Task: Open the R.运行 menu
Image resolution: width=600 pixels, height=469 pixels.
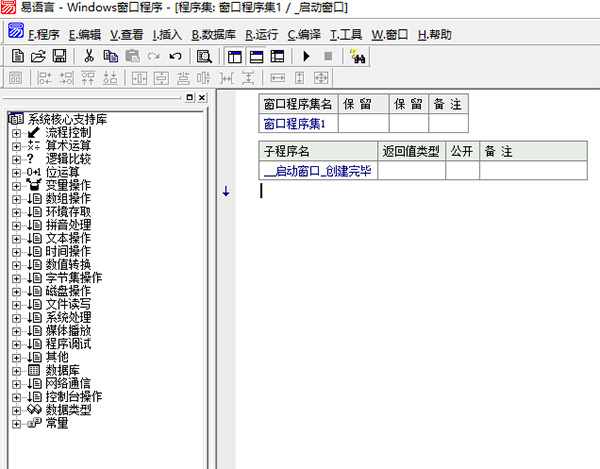Action: [262, 35]
